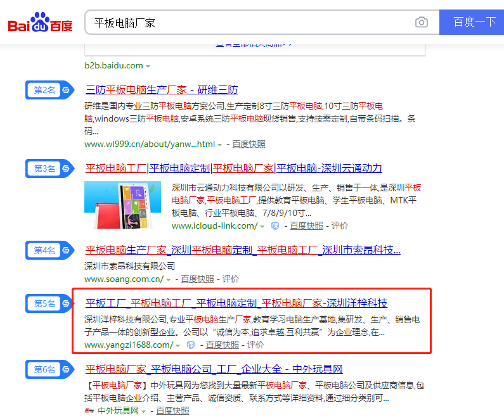
Task: Click the 第2名 rank badge
Action: click(x=50, y=90)
